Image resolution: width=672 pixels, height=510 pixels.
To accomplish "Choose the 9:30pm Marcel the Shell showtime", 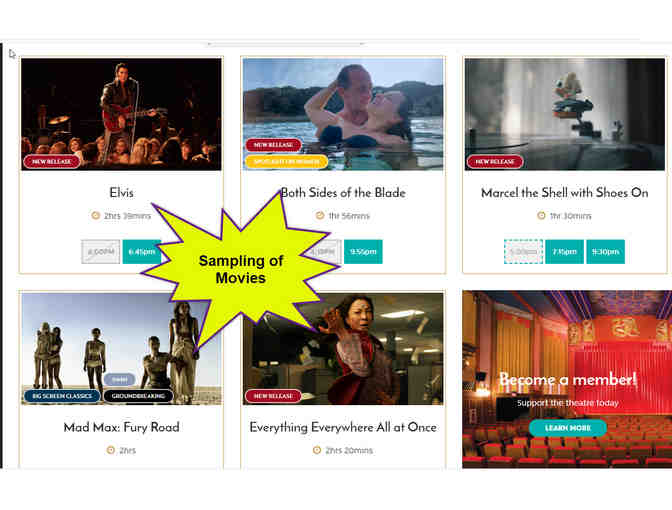I will (x=606, y=252).
